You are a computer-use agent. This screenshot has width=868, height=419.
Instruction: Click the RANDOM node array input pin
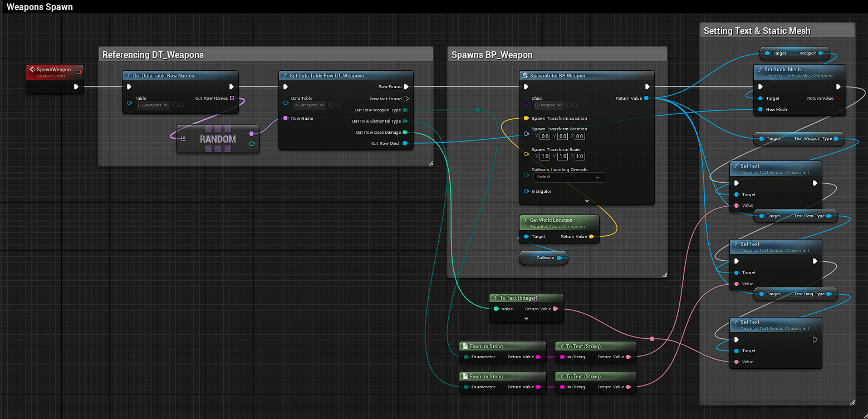tap(183, 138)
